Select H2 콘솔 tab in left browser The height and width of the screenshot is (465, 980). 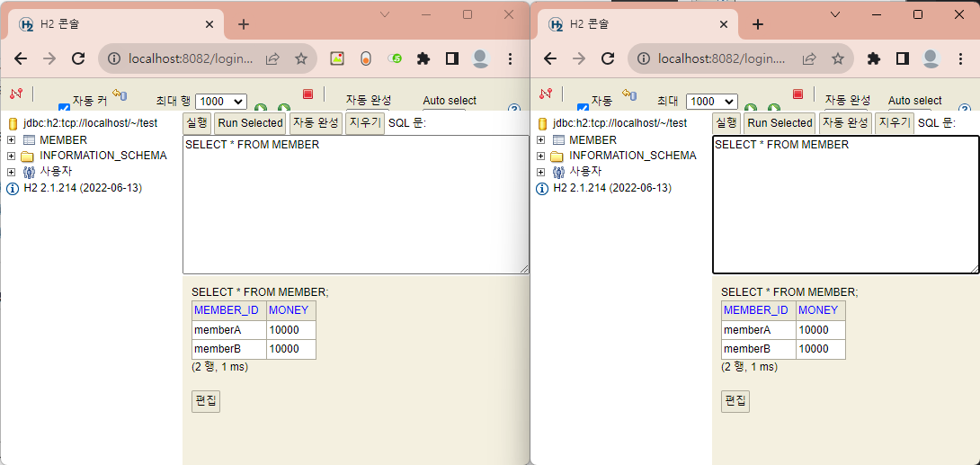[x=116, y=24]
